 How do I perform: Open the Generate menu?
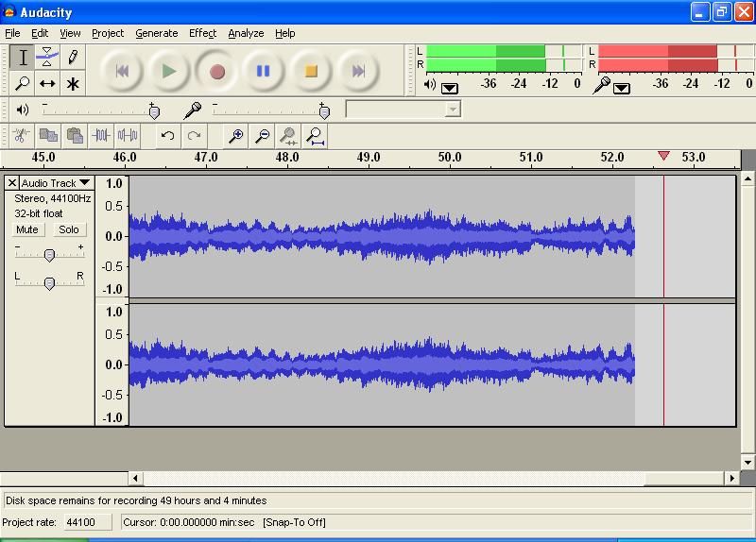pos(157,33)
